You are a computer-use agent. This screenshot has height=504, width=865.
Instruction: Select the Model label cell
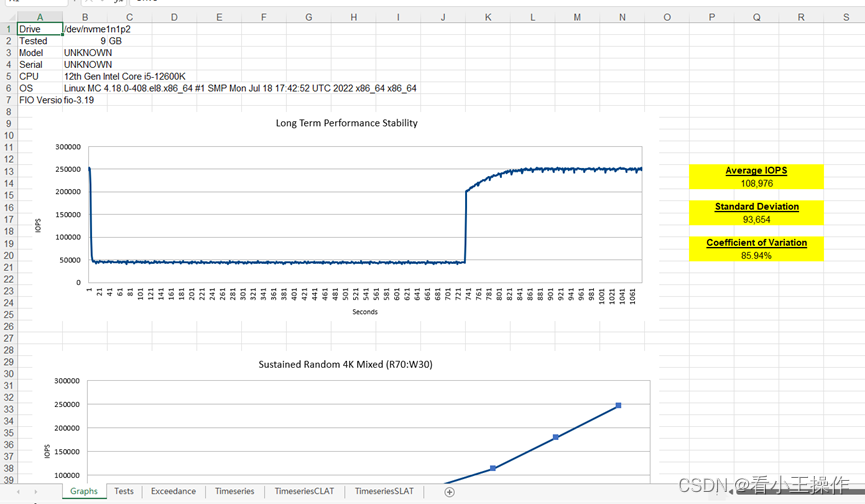(40, 52)
